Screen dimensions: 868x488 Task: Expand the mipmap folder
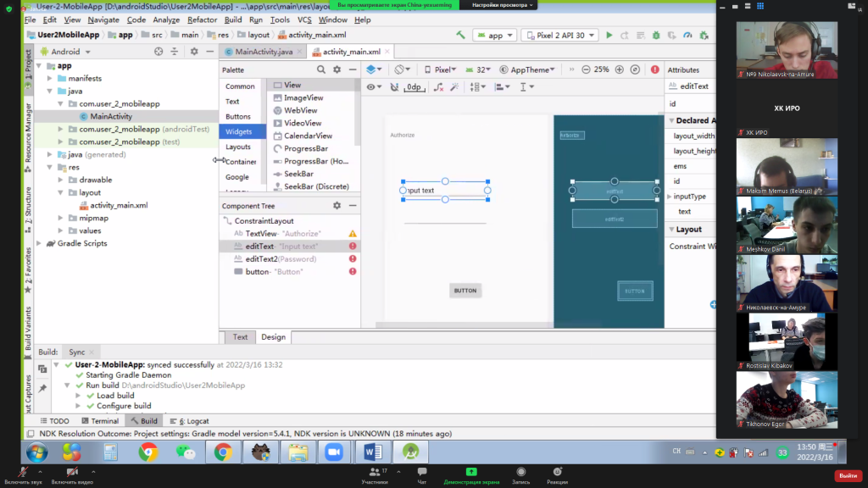tap(60, 218)
